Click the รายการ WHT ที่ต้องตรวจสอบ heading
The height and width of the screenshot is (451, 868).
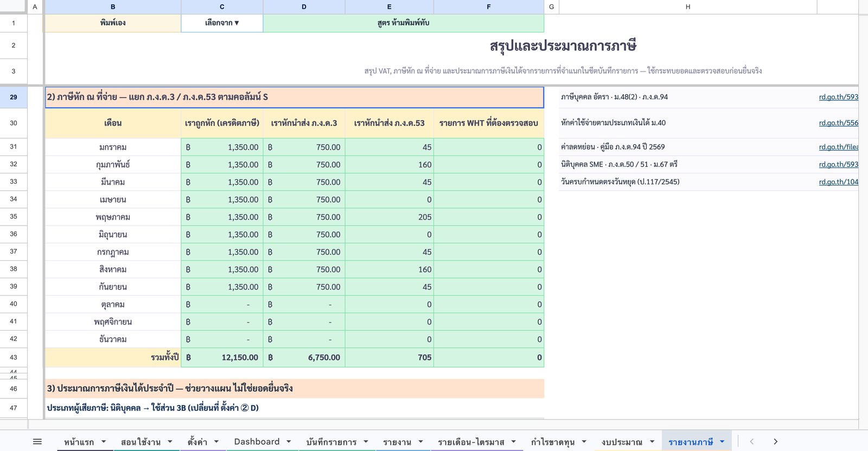click(x=489, y=123)
